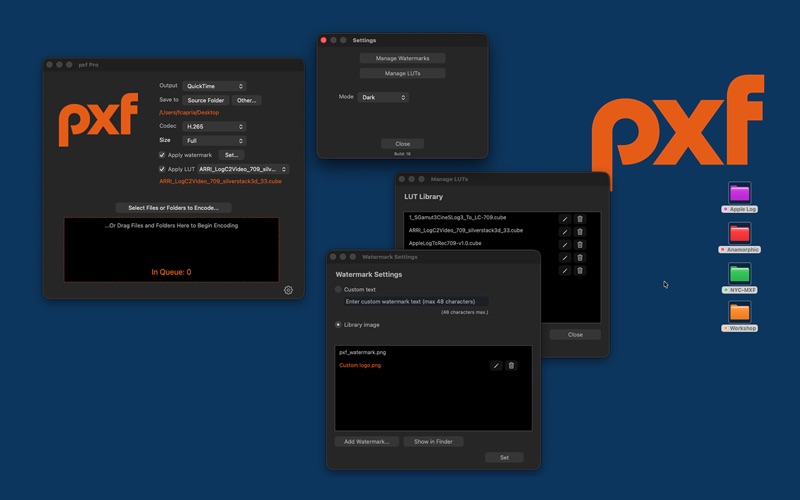The image size is (800, 500).
Task: Close the Settings window with red button
Action: point(323,40)
